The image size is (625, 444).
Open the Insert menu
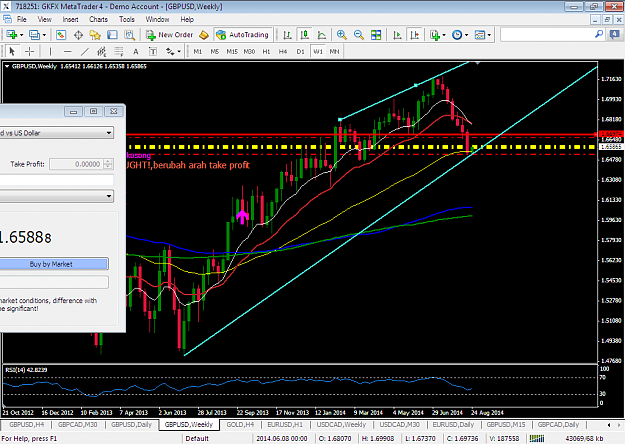70,19
